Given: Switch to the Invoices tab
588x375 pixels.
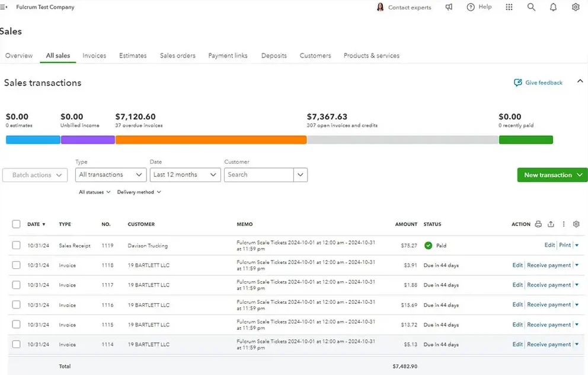Looking at the screenshot, I should (94, 55).
